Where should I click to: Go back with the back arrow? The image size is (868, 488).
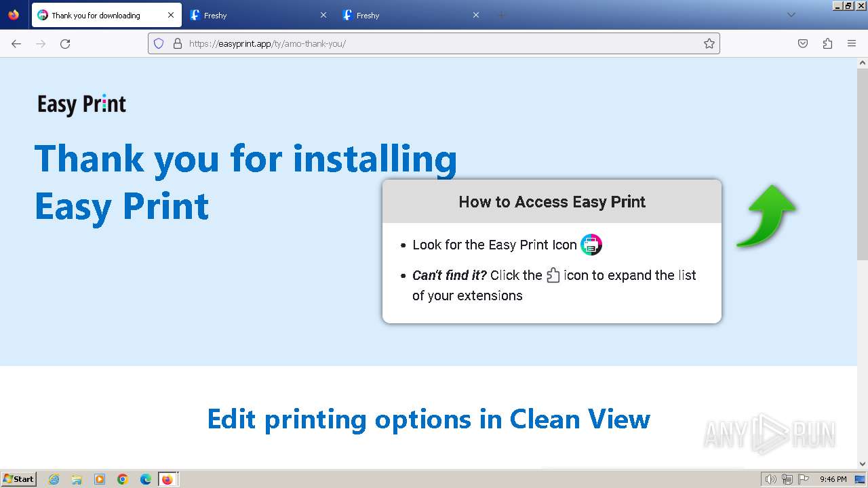16,43
